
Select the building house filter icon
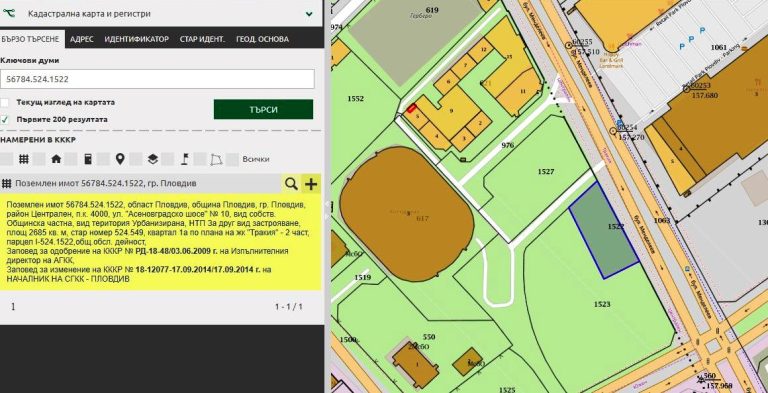tap(56, 159)
